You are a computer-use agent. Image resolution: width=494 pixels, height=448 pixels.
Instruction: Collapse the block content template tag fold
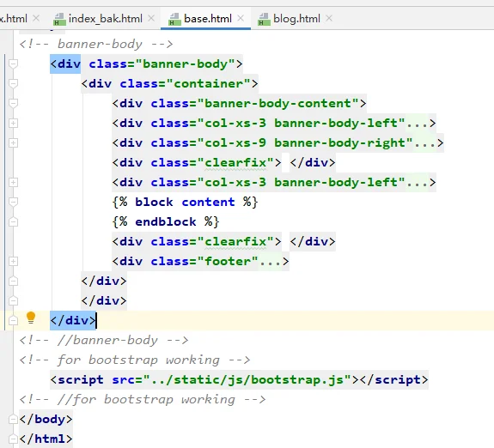coord(13,203)
